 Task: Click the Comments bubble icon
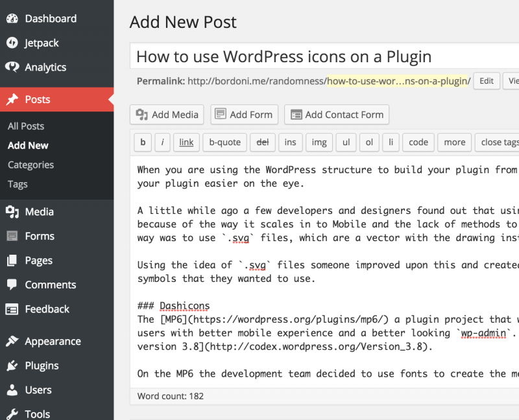coord(12,285)
